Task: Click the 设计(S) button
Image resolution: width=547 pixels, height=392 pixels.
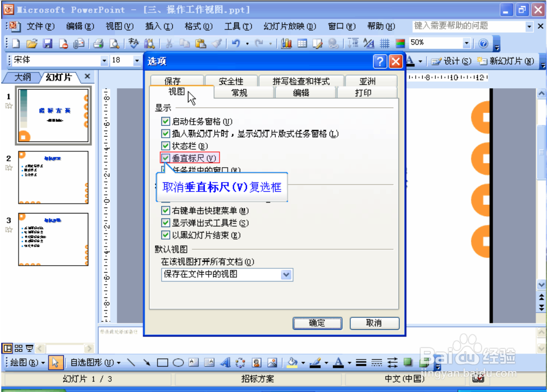Action: tap(451, 62)
